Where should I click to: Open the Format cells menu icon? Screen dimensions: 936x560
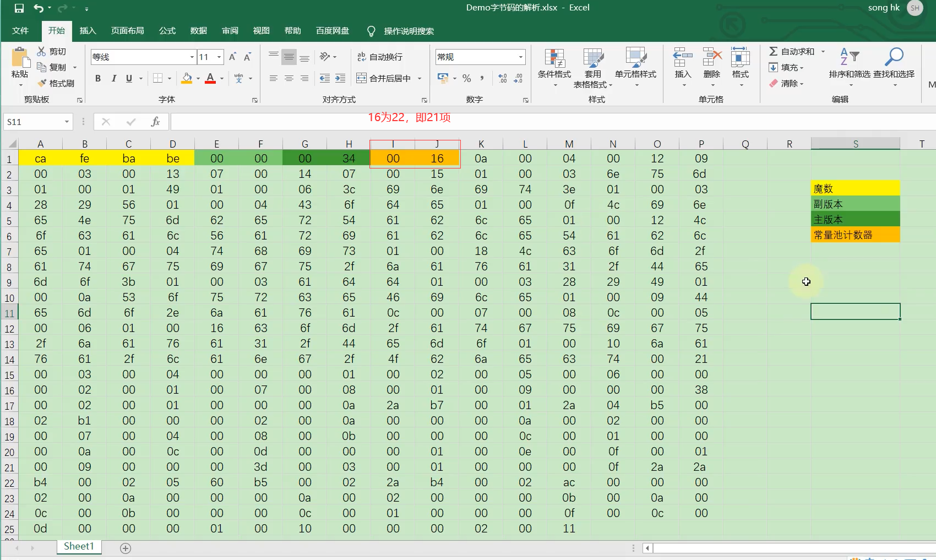pyautogui.click(x=741, y=57)
